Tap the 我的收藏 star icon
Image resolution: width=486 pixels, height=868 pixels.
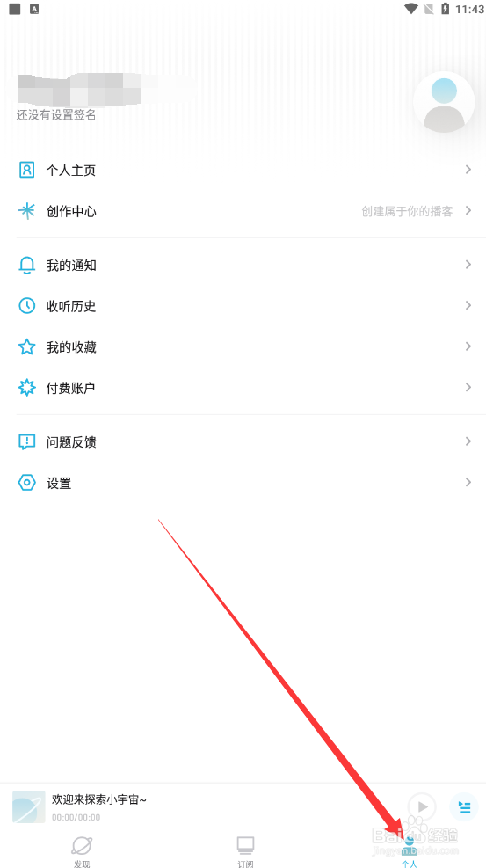coord(26,347)
